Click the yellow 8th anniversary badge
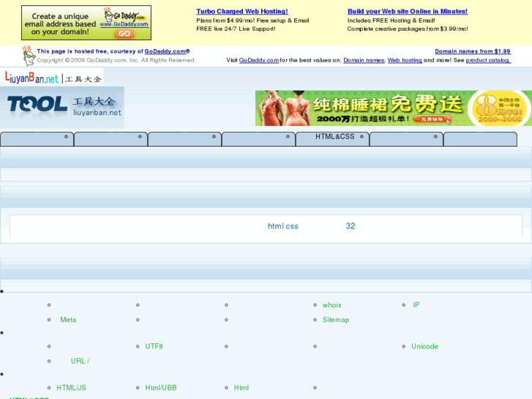 (x=499, y=108)
